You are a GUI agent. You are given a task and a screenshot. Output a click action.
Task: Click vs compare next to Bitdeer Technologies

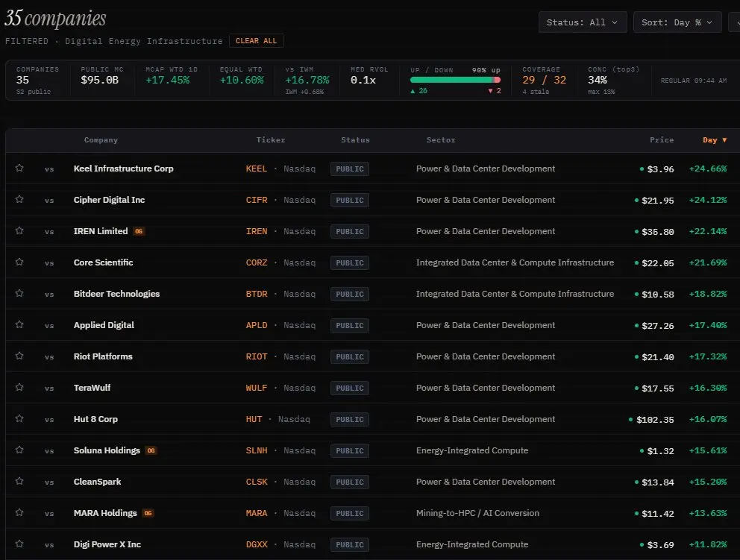49,294
